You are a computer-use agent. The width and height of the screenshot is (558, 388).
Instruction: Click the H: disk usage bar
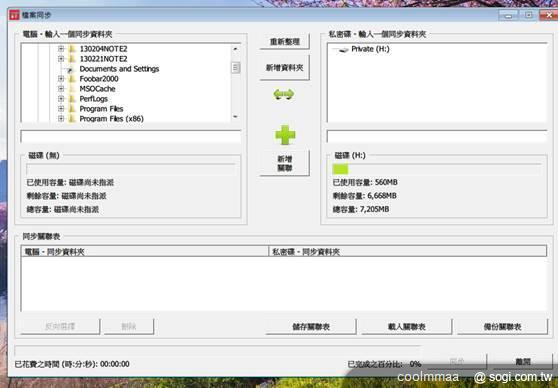pos(437,169)
